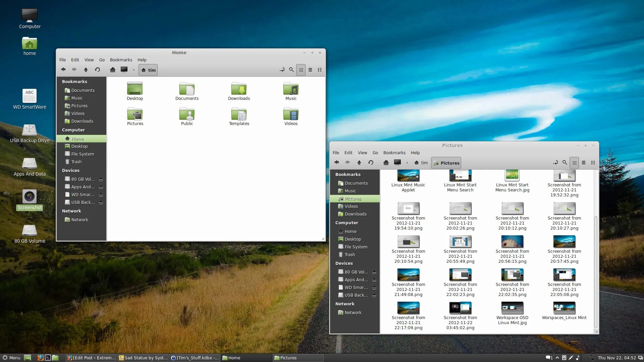Screen dimensions: 644x362
Task: Switch Home window to list view
Action: coord(310,70)
